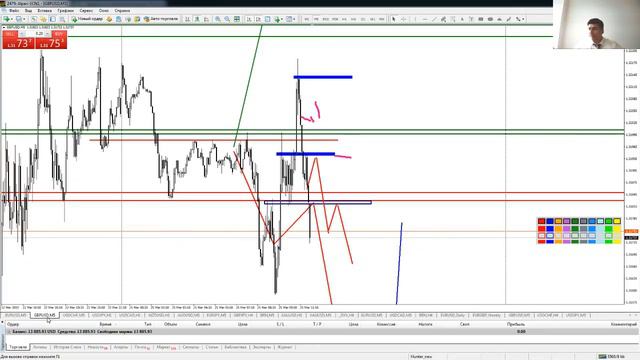Viewport: 640px width, 360px height.
Task: Select the Text Label 'T' tool
Action: (471, 19)
